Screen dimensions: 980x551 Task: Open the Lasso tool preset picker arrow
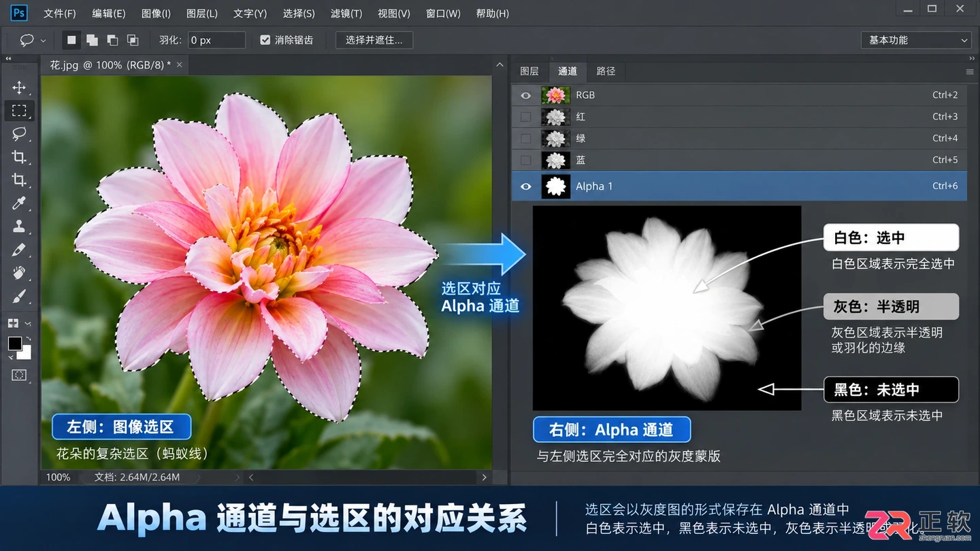(44, 41)
